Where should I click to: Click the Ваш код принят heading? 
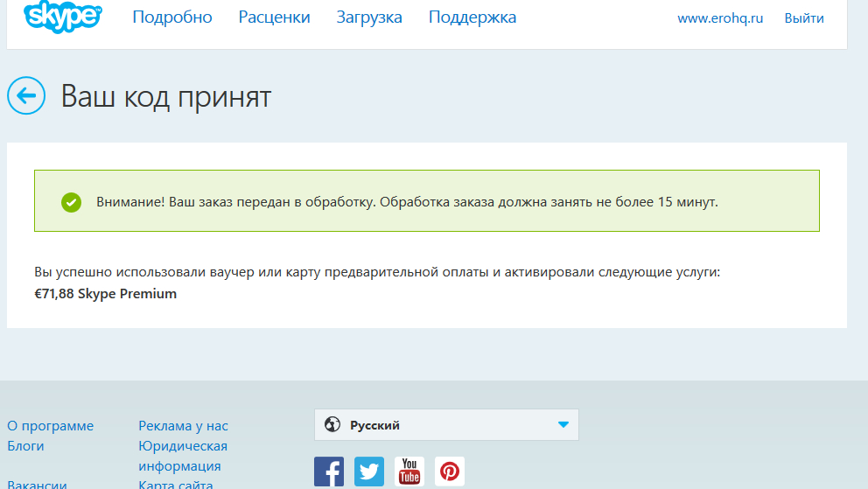pyautogui.click(x=166, y=96)
